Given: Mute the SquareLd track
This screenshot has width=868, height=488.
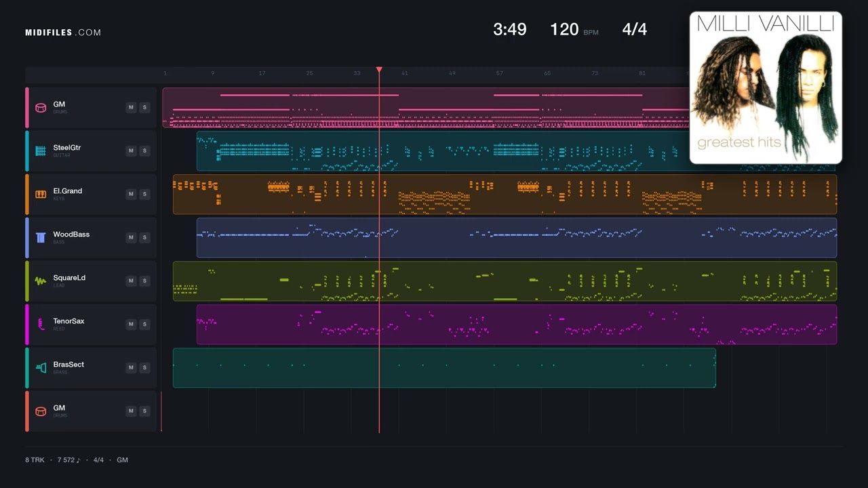Looking at the screenshot, I should click(131, 281).
